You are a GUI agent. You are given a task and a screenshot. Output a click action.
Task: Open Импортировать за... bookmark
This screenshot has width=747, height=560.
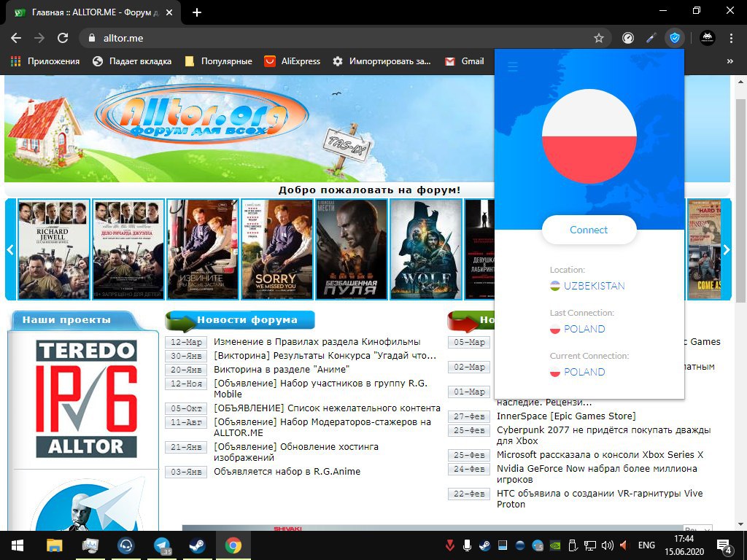382,61
